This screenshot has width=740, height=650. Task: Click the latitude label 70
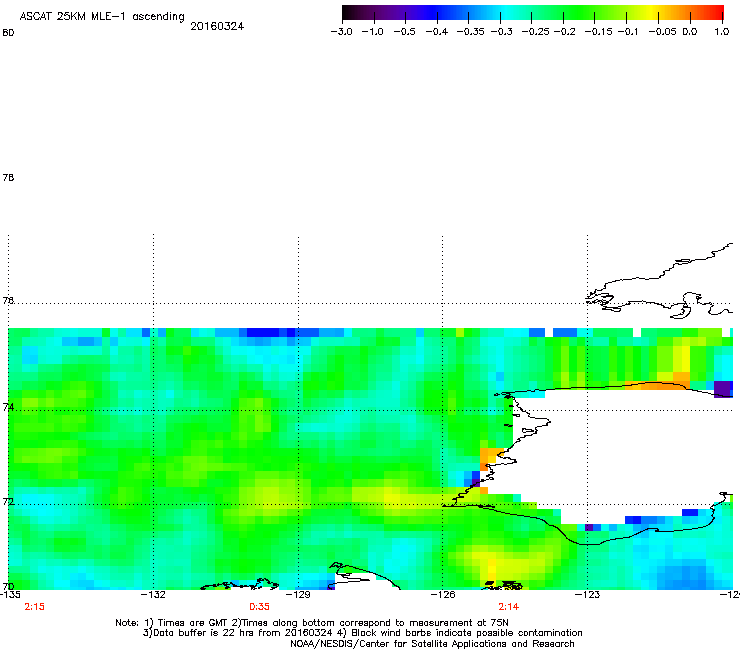tap(8, 586)
